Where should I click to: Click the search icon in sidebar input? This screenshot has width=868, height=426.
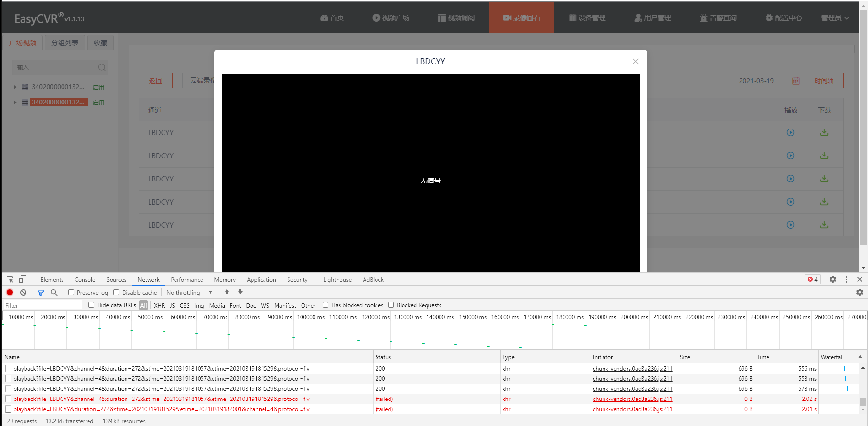(x=101, y=67)
